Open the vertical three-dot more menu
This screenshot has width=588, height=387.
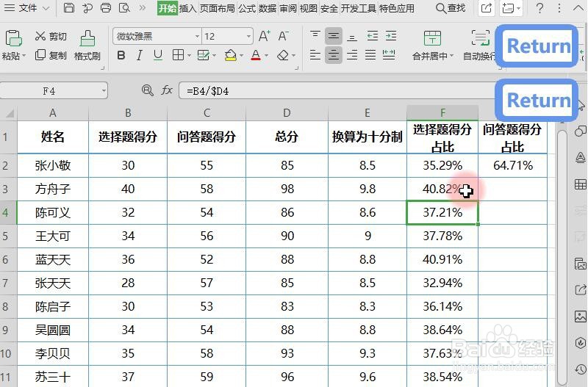pos(559,8)
